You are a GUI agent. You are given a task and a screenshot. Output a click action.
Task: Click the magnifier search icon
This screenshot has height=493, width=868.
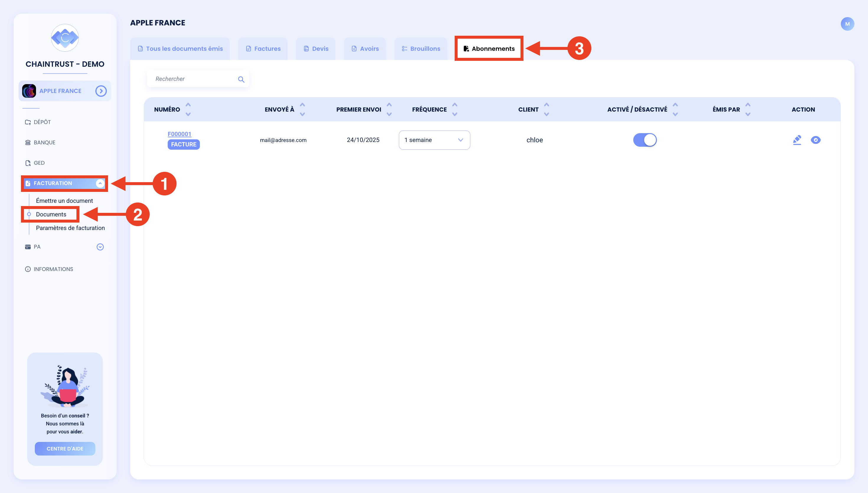[241, 79]
